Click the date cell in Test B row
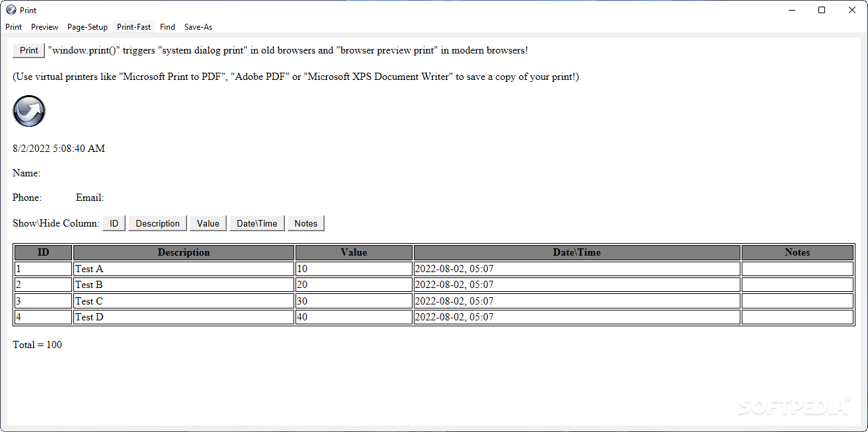Viewport: 868px width, 432px height. (577, 285)
